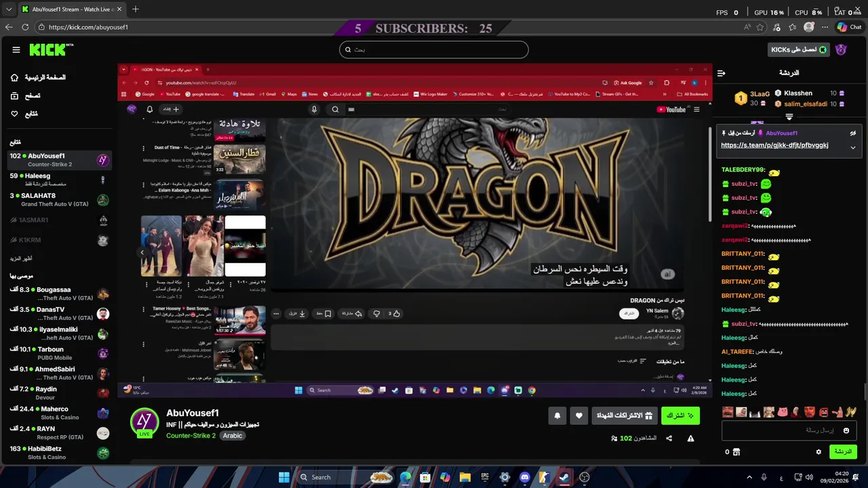Open the Copilot Chat button

tap(850, 27)
